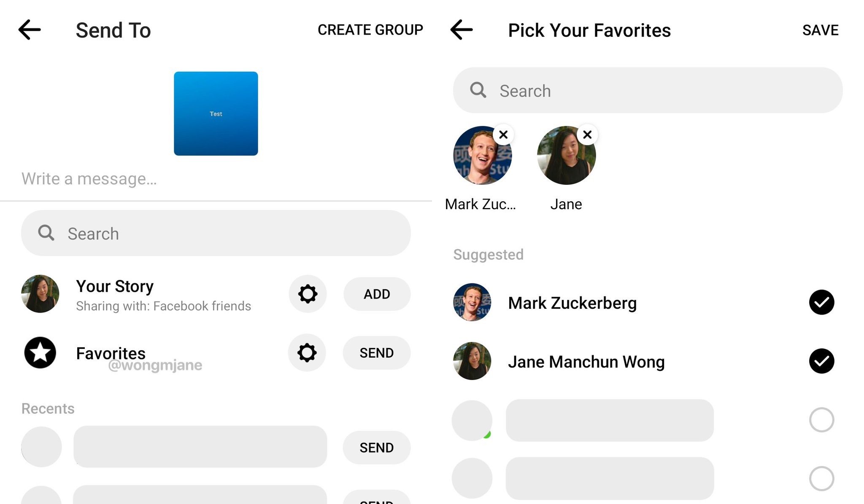The image size is (864, 504).
Task: Toggle Jane Manchun Wong selection checkmark
Action: click(x=822, y=361)
